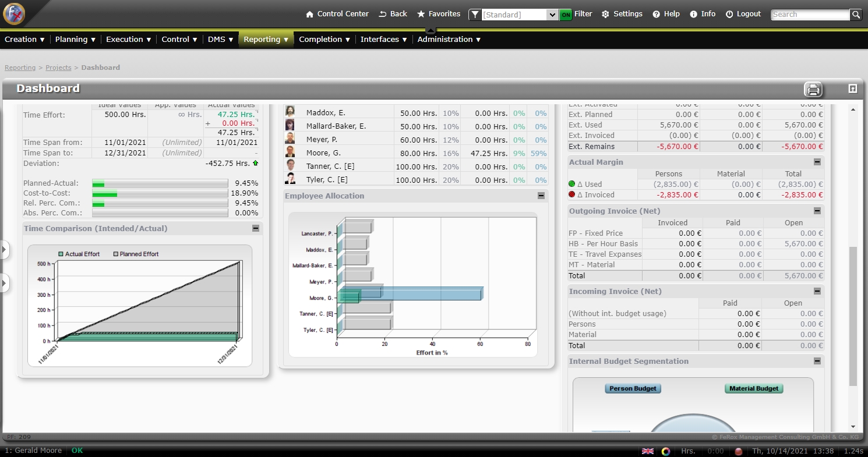Click Maddox, E. employee photo
Image resolution: width=868 pixels, height=457 pixels.
(290, 112)
